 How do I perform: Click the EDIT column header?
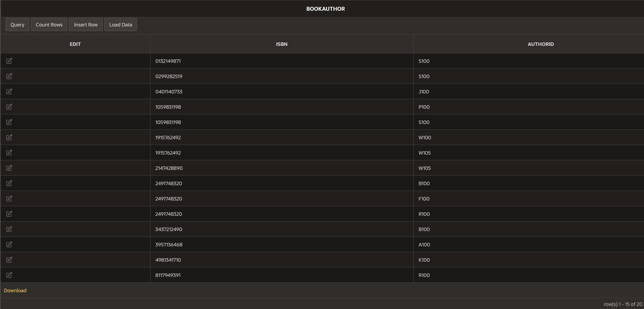pyautogui.click(x=75, y=44)
